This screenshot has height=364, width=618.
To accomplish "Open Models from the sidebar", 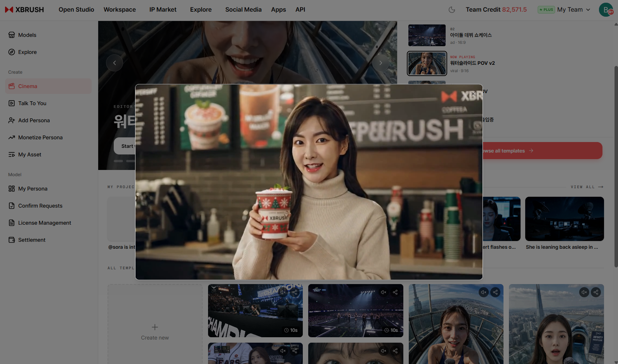I will point(49,35).
